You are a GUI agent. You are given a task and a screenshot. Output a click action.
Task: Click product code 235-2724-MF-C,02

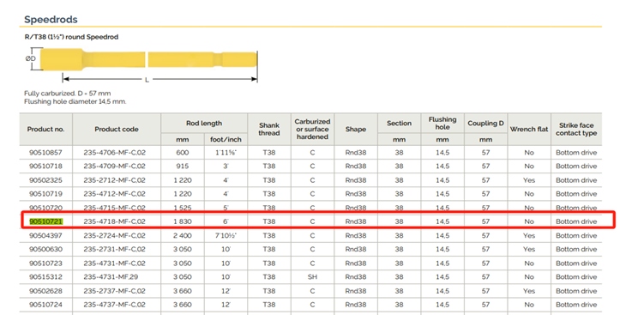pos(115,236)
